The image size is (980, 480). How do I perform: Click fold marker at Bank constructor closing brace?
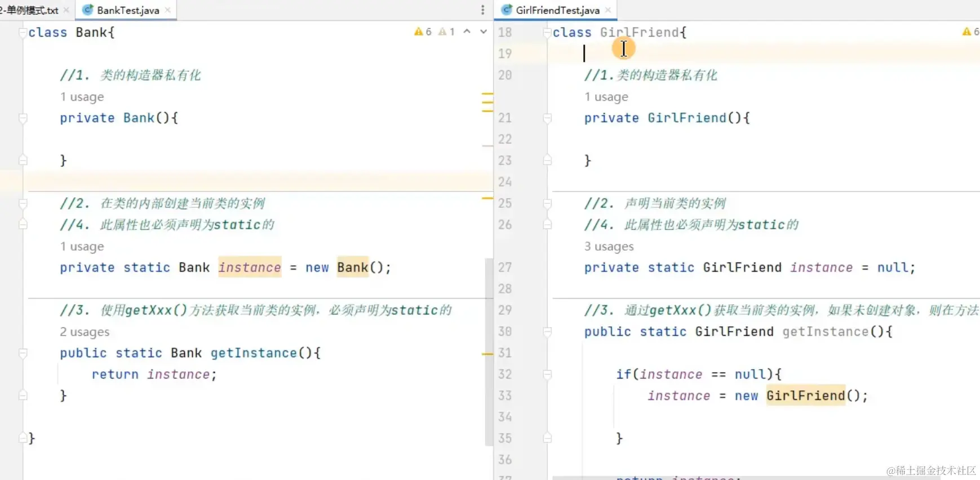point(23,161)
